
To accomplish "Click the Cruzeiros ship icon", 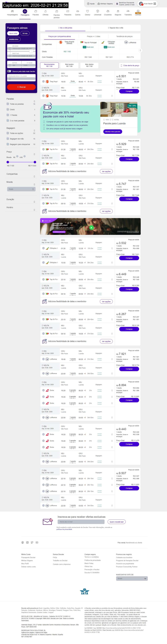I will tap(108, 11).
